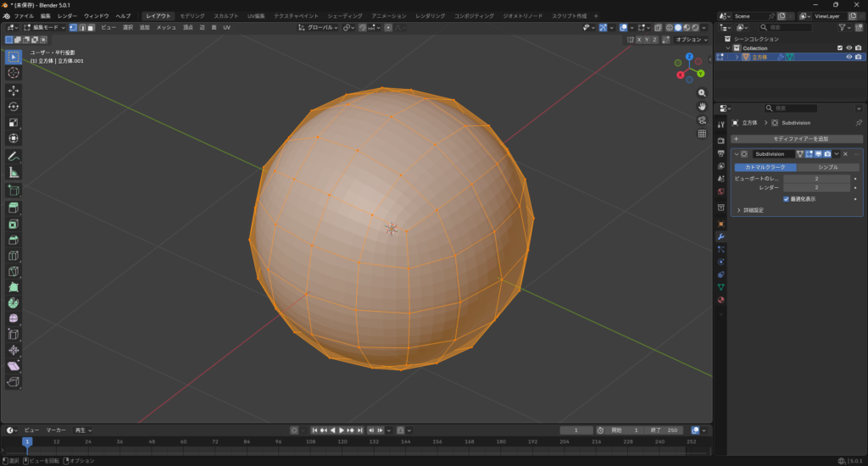Click the timeline play animation button
The height and width of the screenshot is (466, 868).
pos(342,430)
